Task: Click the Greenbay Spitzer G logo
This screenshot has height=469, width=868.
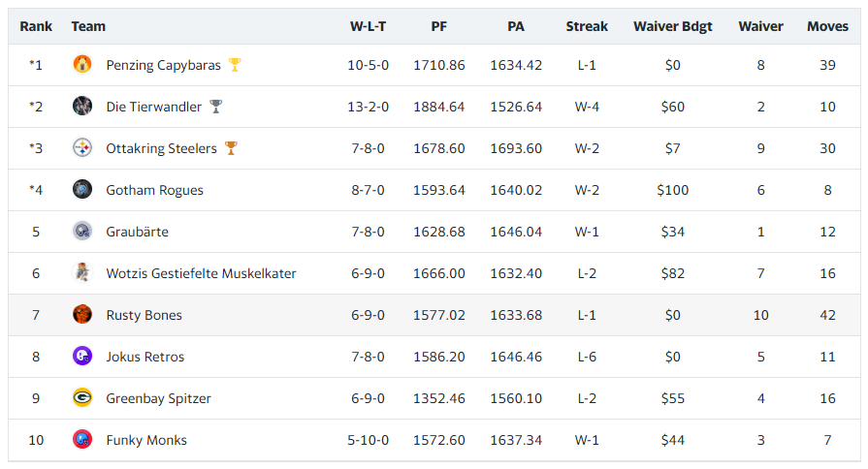Action: click(82, 397)
